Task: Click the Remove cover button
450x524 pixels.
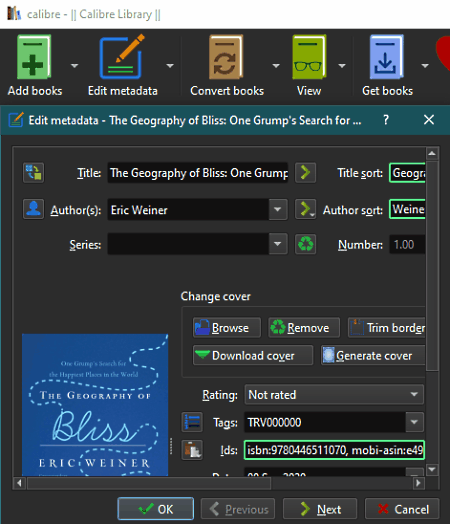Action: coord(304,328)
